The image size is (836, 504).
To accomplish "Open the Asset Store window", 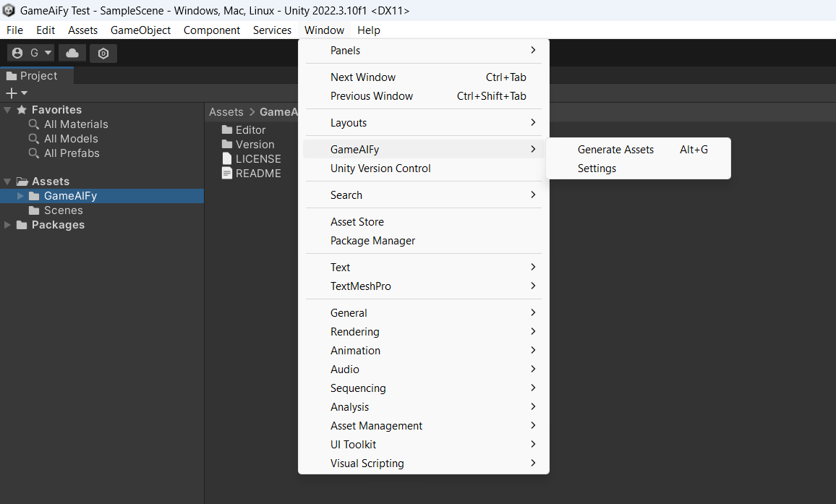I will pyautogui.click(x=424, y=222).
